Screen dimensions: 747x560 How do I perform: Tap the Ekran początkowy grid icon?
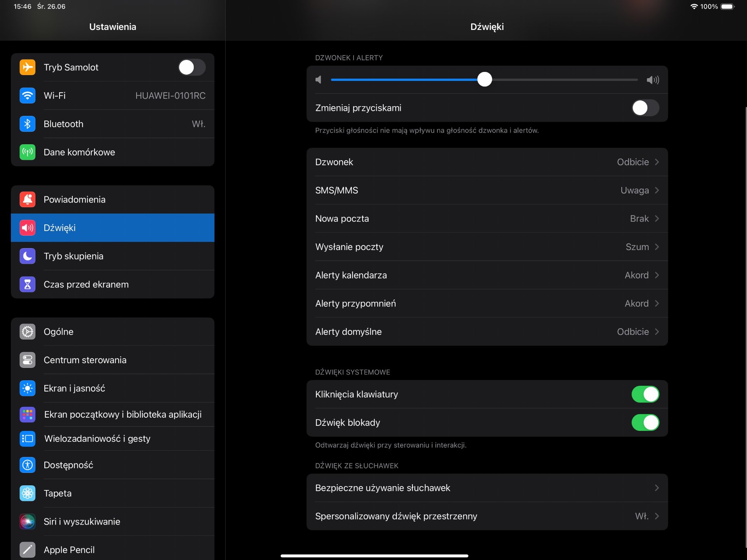click(27, 415)
